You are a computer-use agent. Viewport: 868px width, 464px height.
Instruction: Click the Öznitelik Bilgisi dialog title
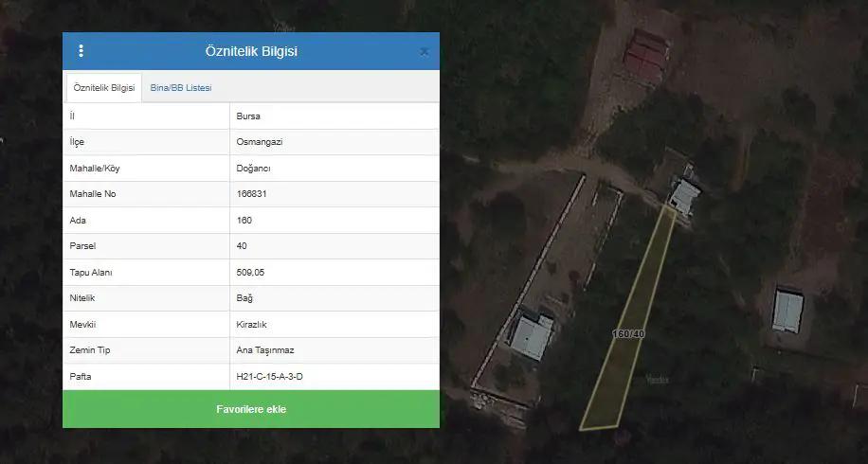click(x=251, y=51)
